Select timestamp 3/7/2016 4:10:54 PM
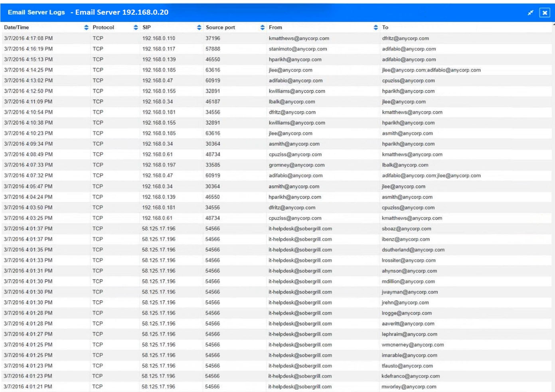 (28, 112)
